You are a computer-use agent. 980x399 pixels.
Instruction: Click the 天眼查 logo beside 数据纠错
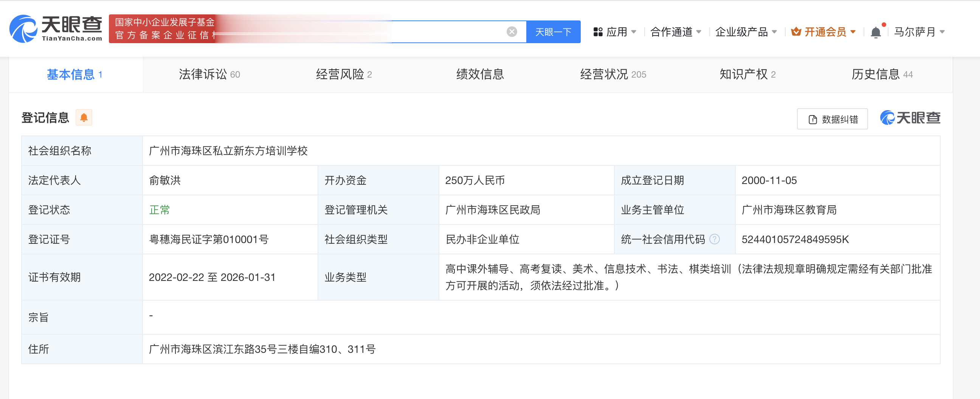910,118
